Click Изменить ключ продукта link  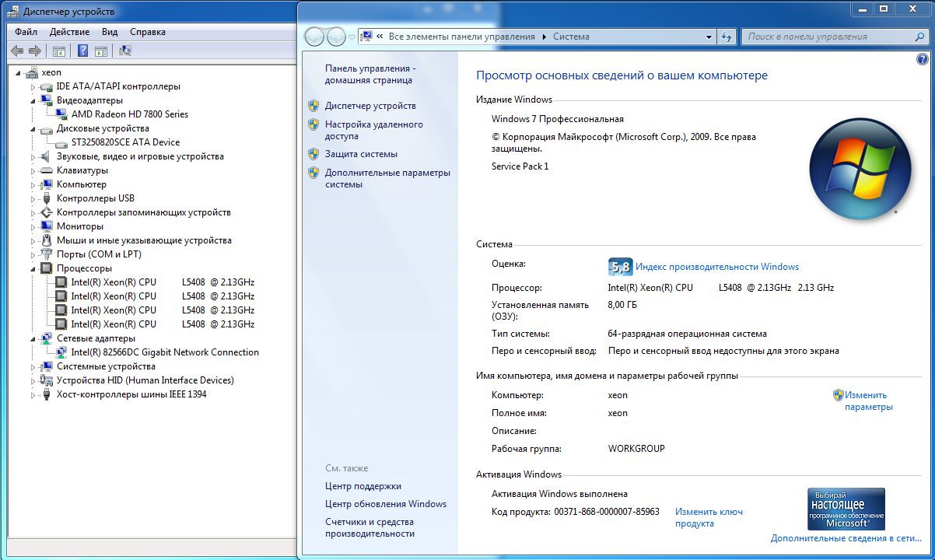tap(709, 517)
